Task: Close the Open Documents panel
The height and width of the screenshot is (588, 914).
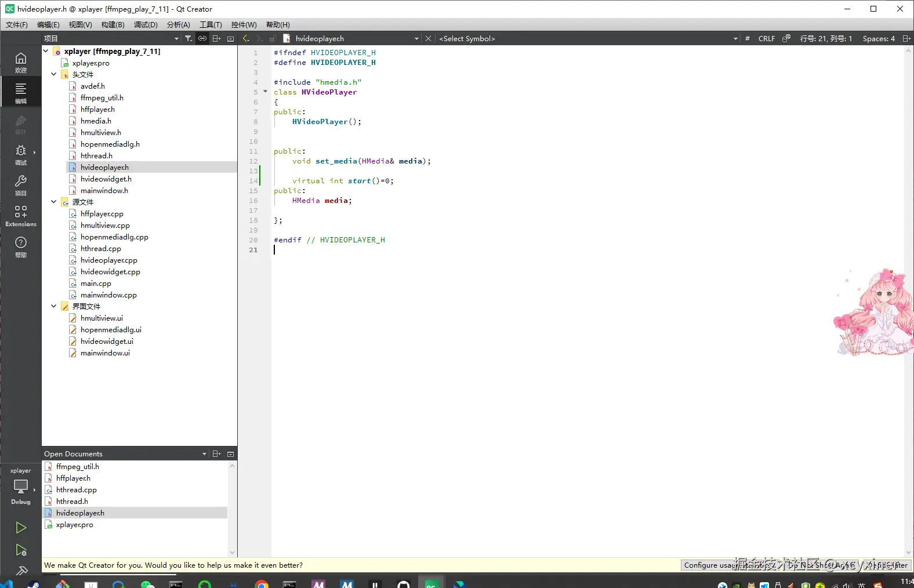Action: point(230,453)
